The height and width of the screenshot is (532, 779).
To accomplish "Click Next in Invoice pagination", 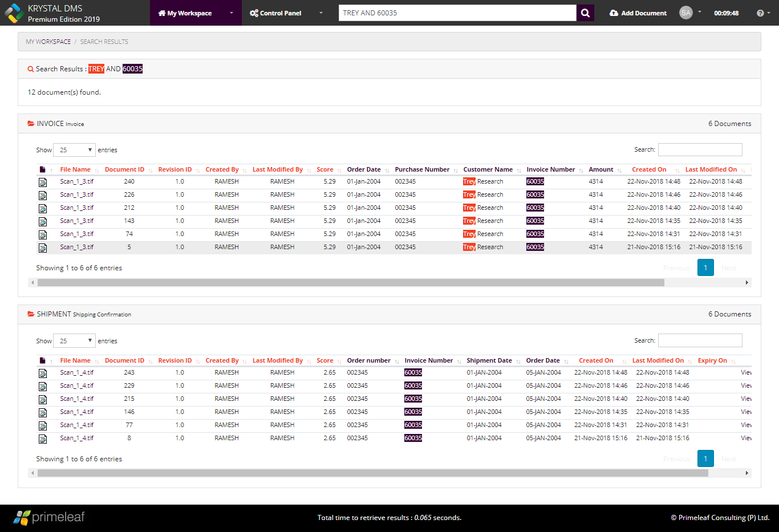I will click(x=729, y=267).
